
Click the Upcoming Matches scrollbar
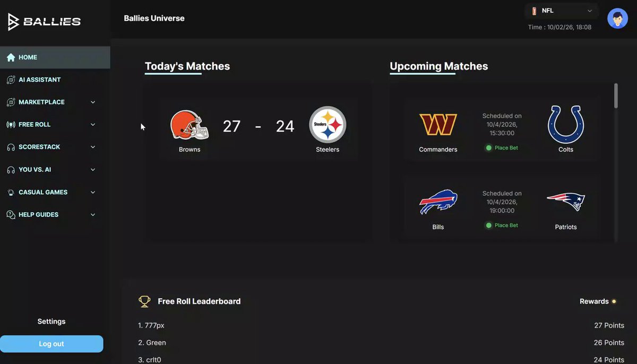coord(616,96)
